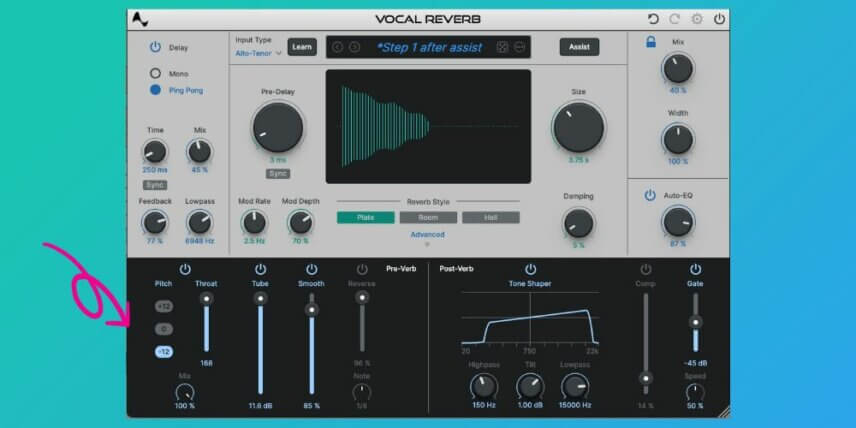The height and width of the screenshot is (428, 856).
Task: Click the delay Time knob
Action: pyautogui.click(x=155, y=152)
